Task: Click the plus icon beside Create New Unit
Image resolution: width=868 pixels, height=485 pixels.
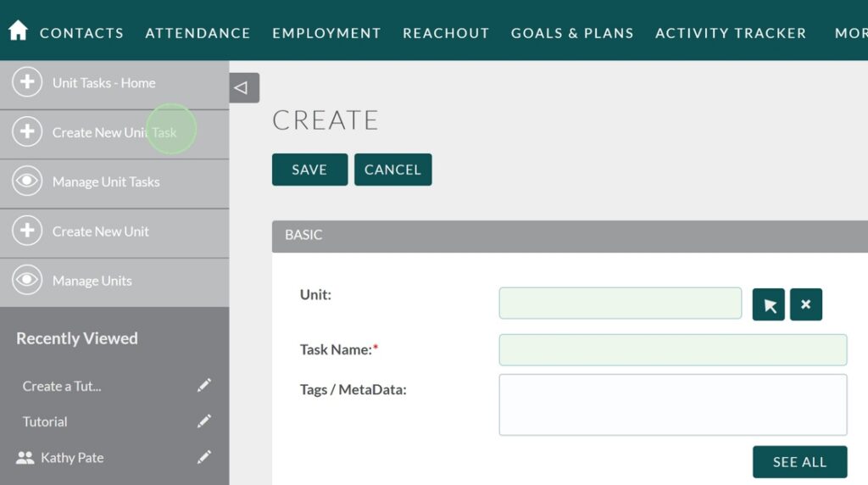Action: click(x=27, y=231)
